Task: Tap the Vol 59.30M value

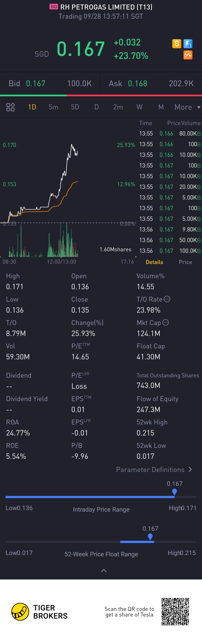Action: point(18,357)
